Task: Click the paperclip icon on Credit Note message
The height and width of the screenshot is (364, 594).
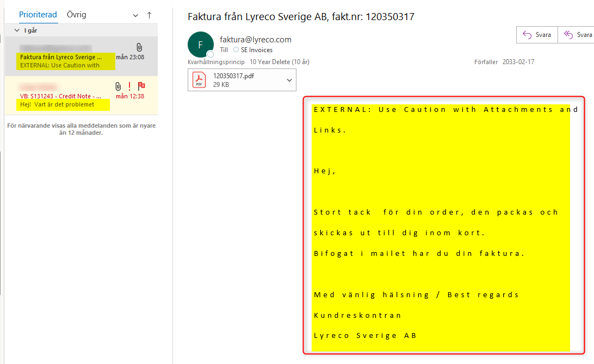Action: coord(118,86)
